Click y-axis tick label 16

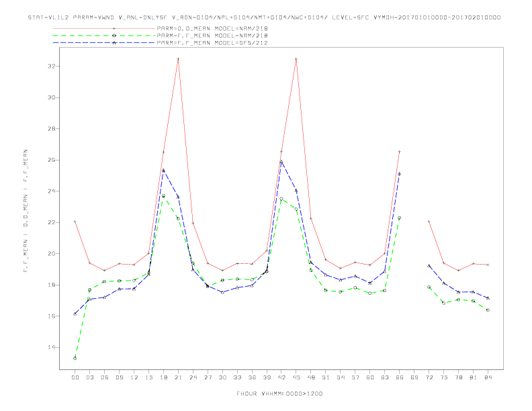click(x=51, y=316)
